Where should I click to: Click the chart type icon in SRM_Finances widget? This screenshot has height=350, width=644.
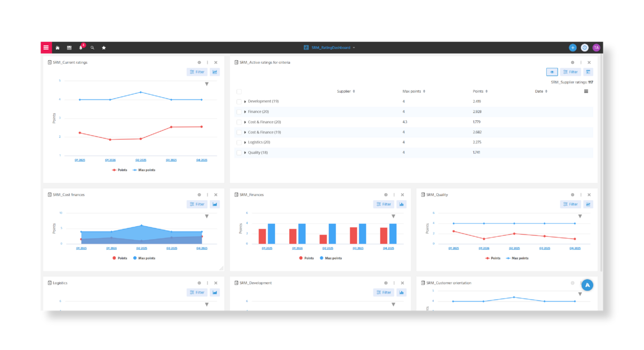401,204
